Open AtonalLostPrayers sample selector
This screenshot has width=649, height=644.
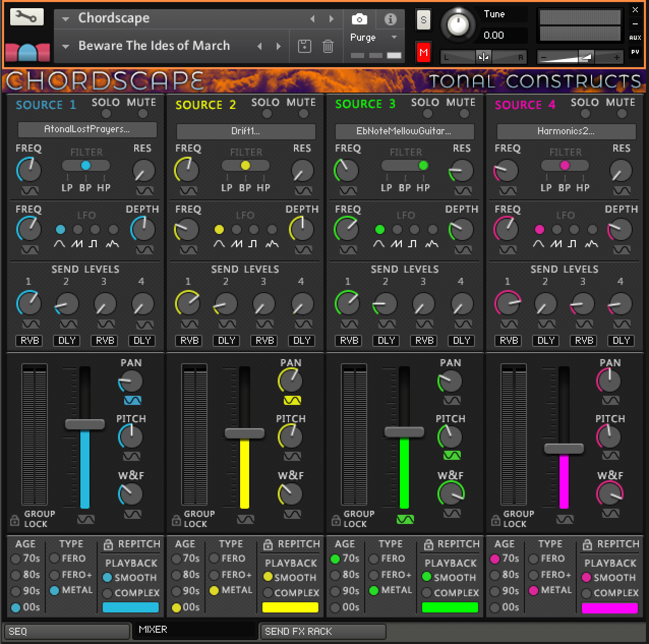pyautogui.click(x=87, y=130)
